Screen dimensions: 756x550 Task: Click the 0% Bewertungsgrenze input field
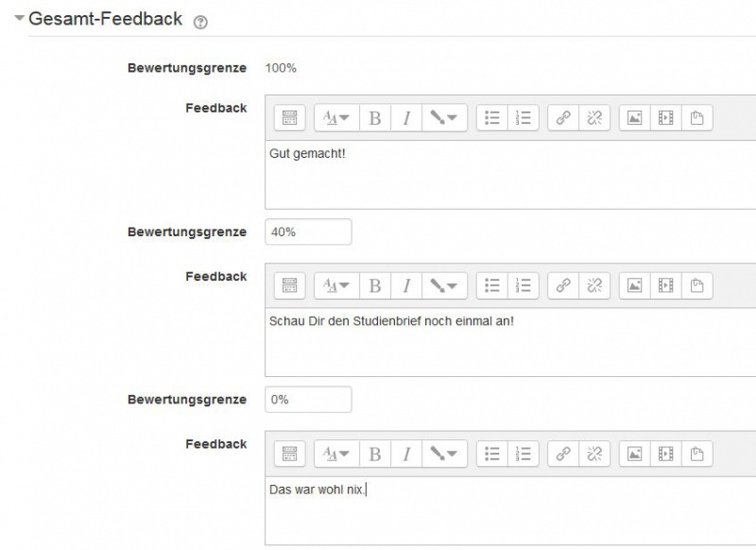tap(308, 400)
